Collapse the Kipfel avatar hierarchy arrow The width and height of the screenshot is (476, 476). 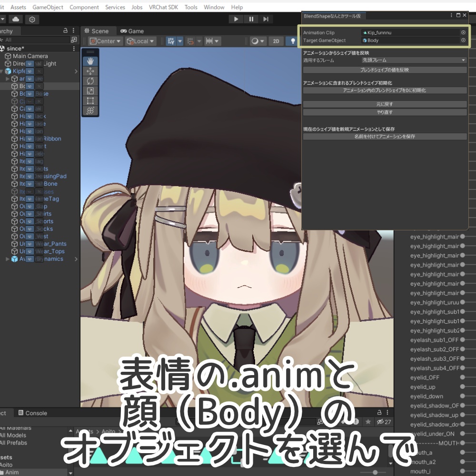click(x=2, y=71)
